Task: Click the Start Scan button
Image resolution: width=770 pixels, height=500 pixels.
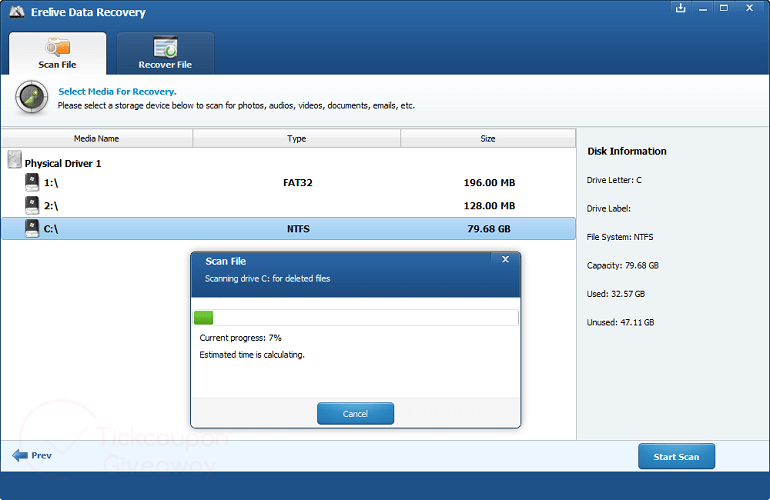Action: click(x=676, y=456)
